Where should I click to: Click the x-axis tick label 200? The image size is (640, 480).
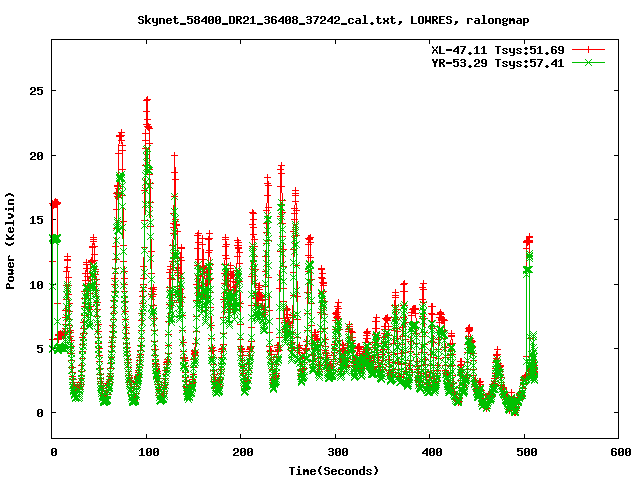click(x=243, y=452)
